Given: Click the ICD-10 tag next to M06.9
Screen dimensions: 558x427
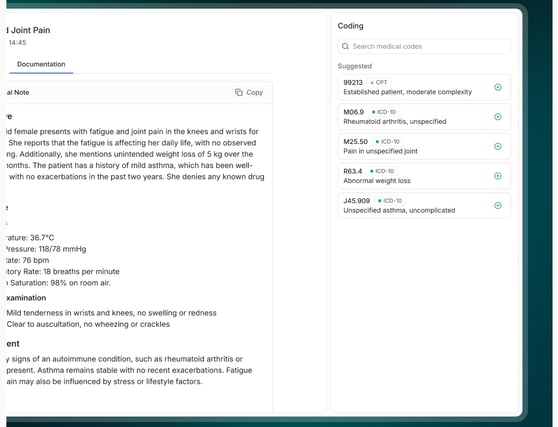Looking at the screenshot, I should pyautogui.click(x=384, y=112).
